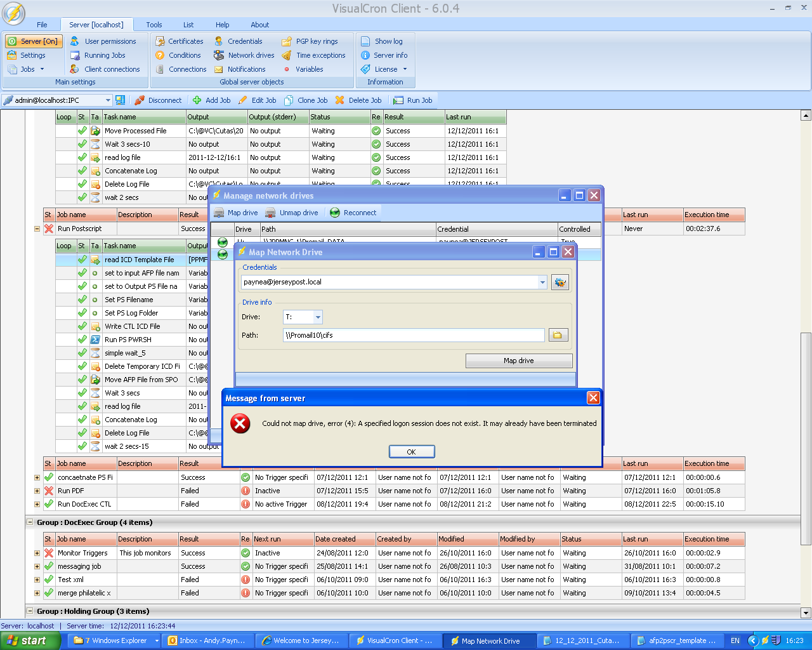Click OK on the server error message

pyautogui.click(x=411, y=452)
